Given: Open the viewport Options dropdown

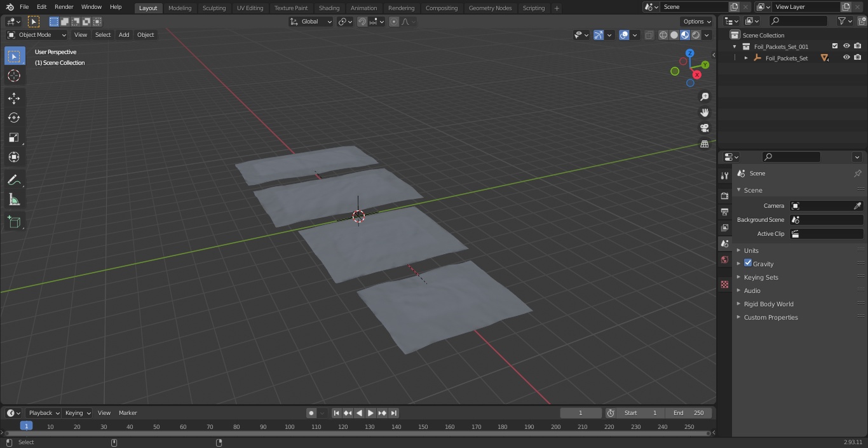Looking at the screenshot, I should coord(697,22).
